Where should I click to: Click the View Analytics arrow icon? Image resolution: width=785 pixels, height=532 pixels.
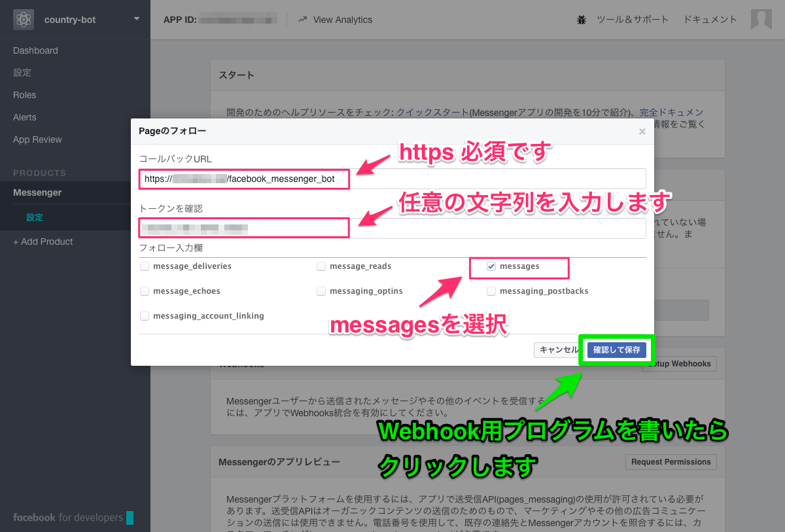tap(301, 20)
